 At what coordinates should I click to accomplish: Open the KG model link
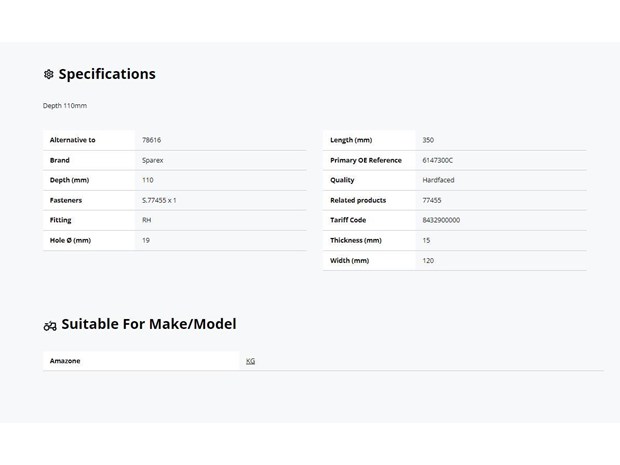pos(250,361)
